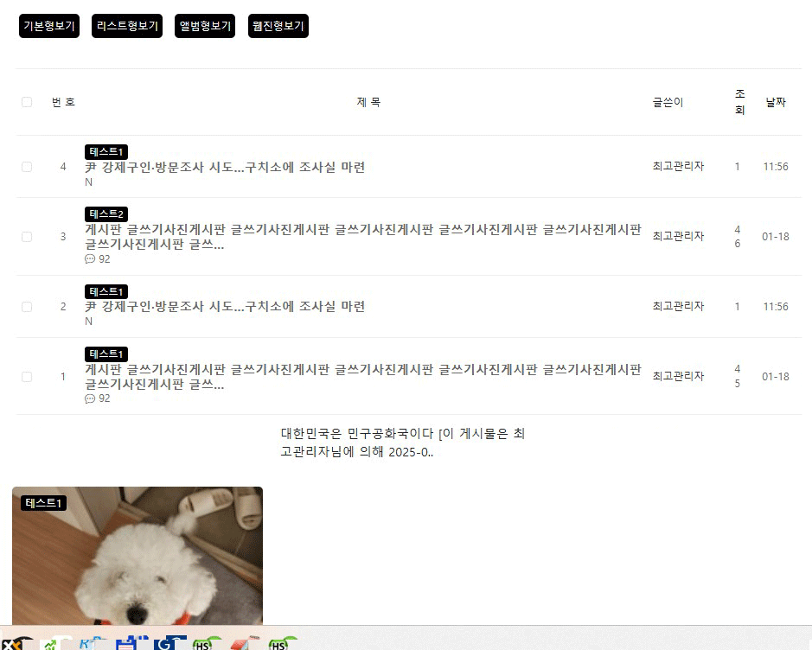Click the 테스트1 category badge on post 4
This screenshot has width=812, height=650.
106,151
